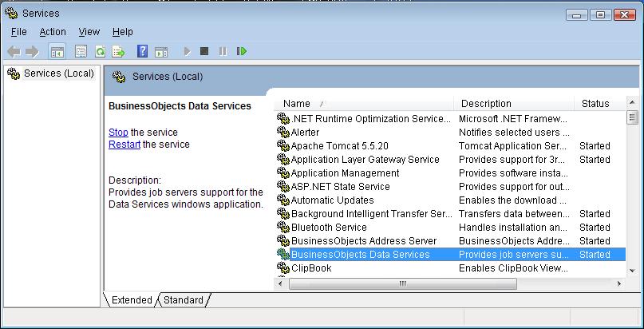Click the Show/Hide Console Tree toolbar icon

click(57, 51)
